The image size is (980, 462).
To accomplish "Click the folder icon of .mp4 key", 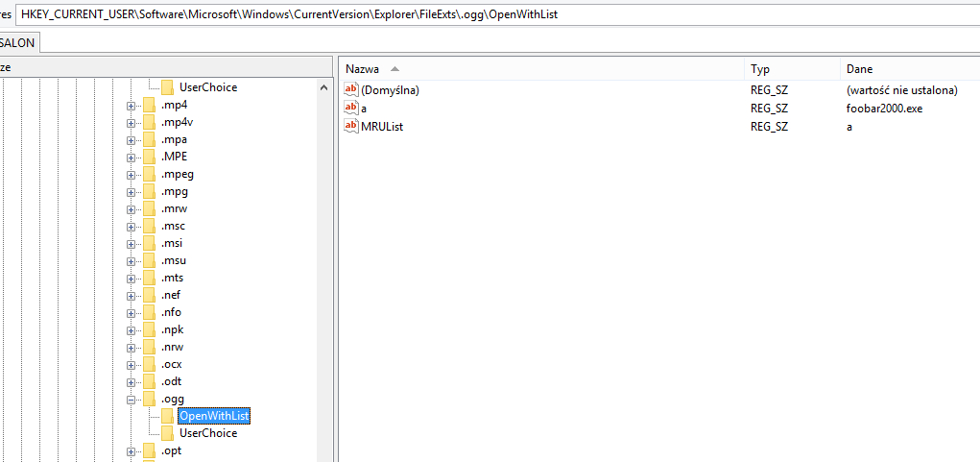I will click(x=149, y=105).
